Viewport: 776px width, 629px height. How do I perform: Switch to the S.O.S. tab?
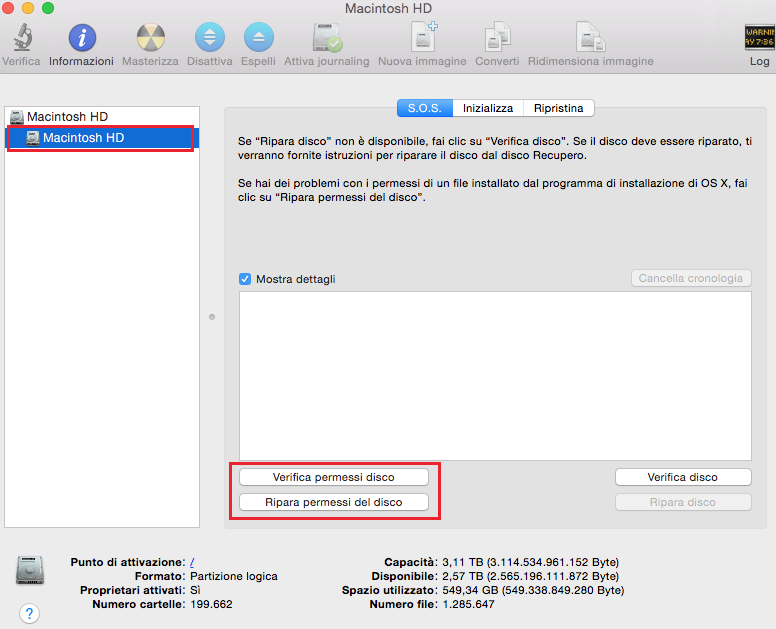[x=425, y=108]
